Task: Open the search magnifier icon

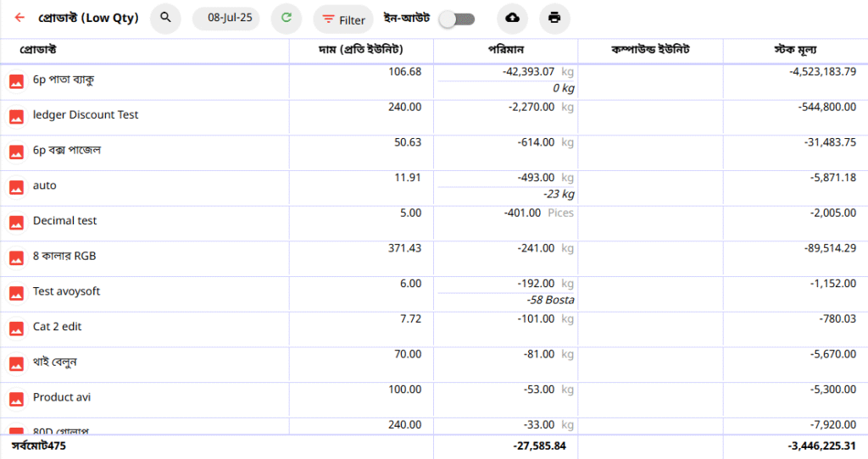Action: point(165,19)
